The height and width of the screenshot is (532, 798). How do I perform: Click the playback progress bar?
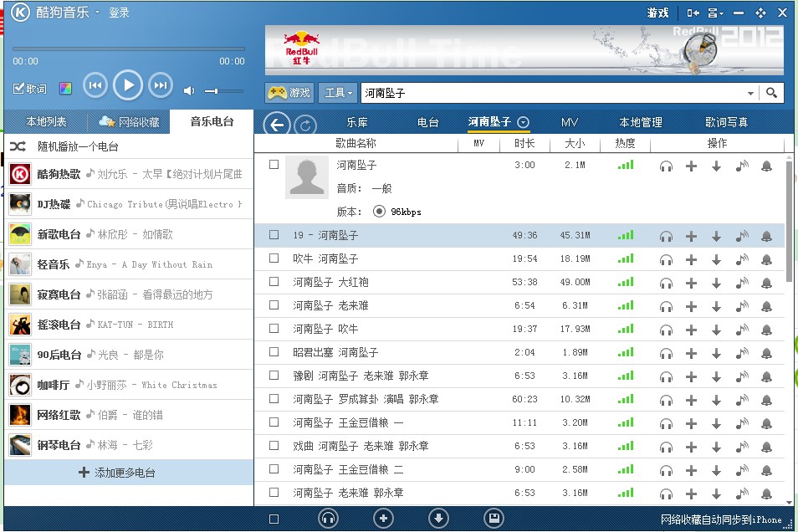[129, 49]
